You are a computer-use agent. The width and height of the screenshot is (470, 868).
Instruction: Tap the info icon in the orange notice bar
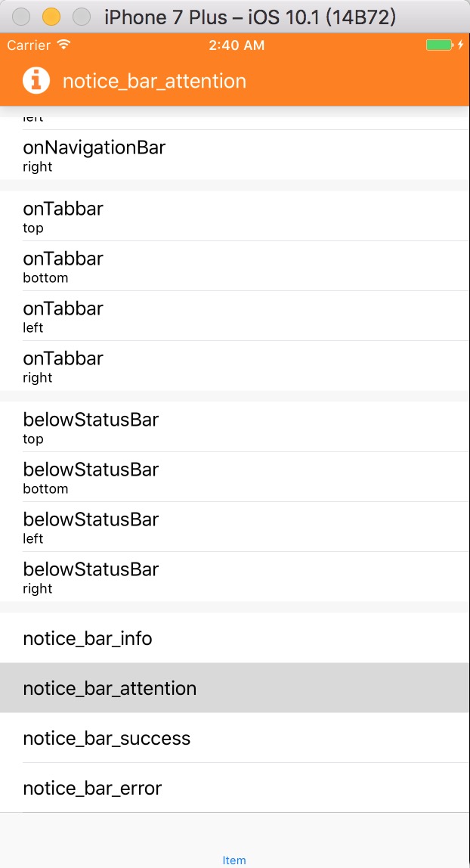click(36, 80)
